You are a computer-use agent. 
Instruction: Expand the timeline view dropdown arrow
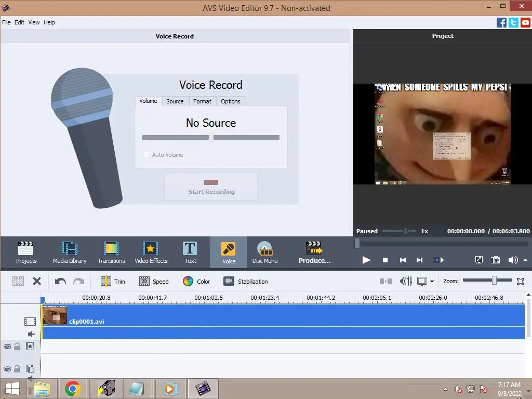432,281
